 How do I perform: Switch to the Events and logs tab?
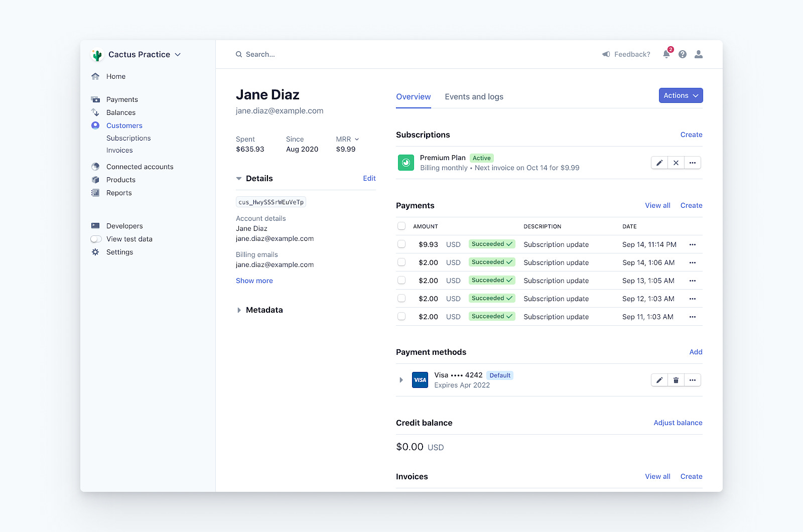474,96
